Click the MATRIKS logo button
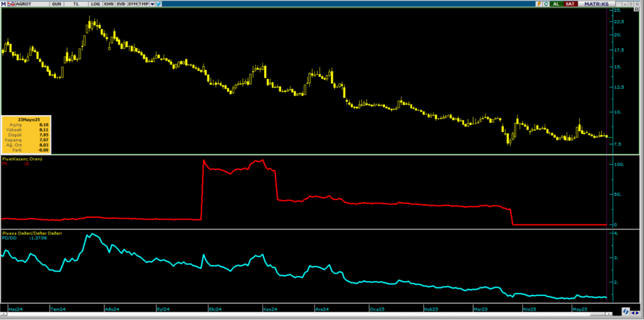The width and height of the screenshot is (644, 320). 596,4
